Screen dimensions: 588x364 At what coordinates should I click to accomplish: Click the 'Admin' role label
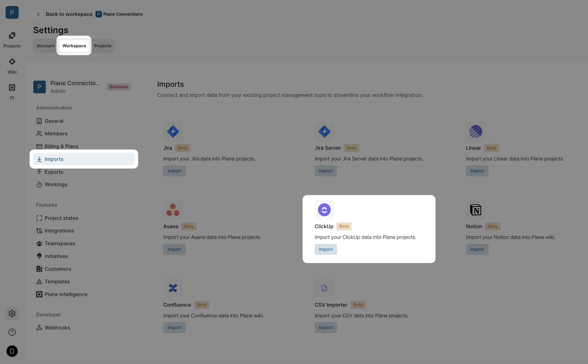pos(58,91)
